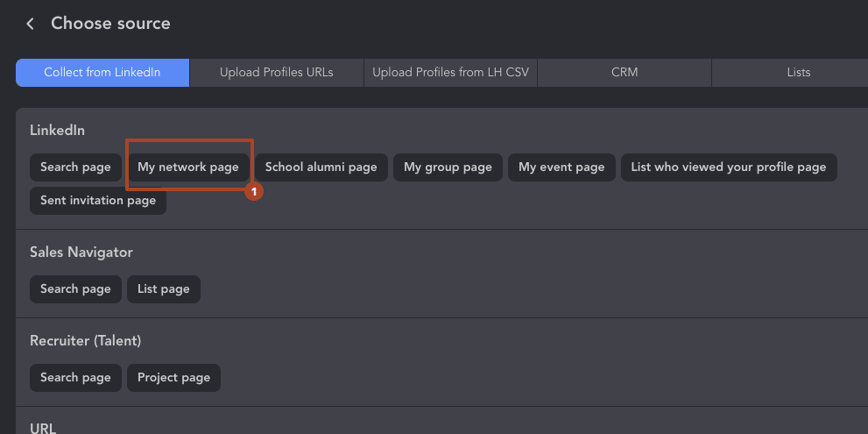
Task: Click the back arrow beside Choose source
Action: (30, 24)
